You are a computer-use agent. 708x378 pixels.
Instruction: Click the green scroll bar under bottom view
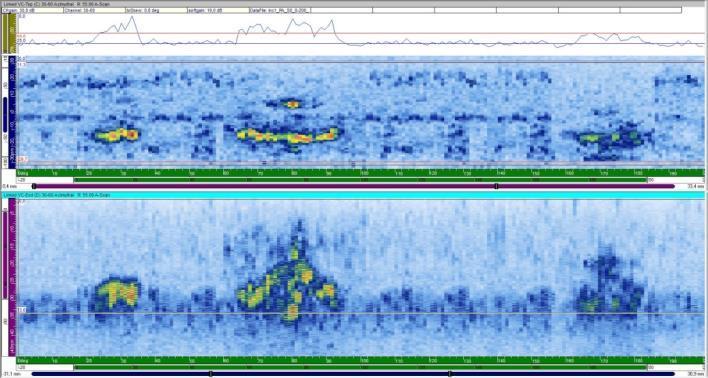pyautogui.click(x=360, y=367)
